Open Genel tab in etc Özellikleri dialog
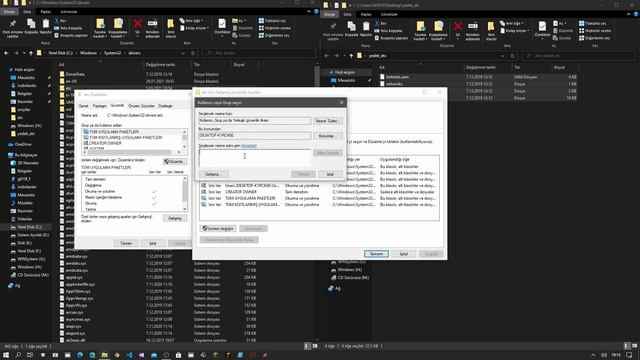The width and height of the screenshot is (640, 360). click(x=83, y=106)
